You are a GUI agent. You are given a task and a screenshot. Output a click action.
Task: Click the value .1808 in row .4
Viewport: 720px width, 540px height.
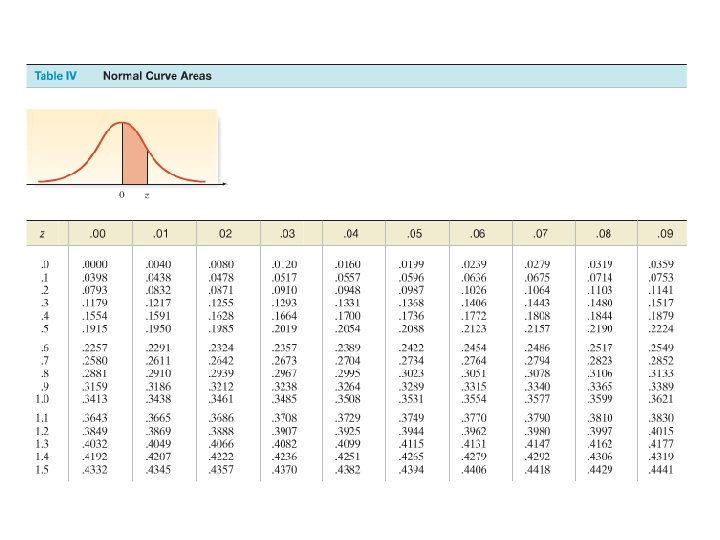(537, 316)
